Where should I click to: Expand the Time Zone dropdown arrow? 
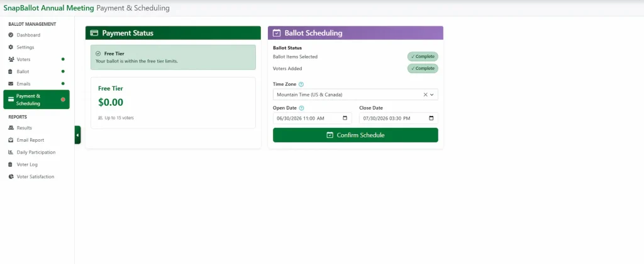(432, 95)
